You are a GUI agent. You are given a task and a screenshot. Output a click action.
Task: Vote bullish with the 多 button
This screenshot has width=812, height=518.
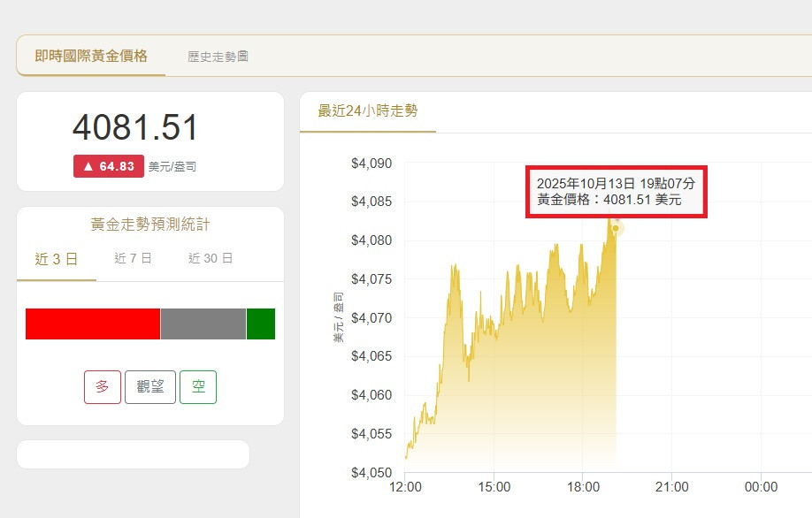pos(103,387)
